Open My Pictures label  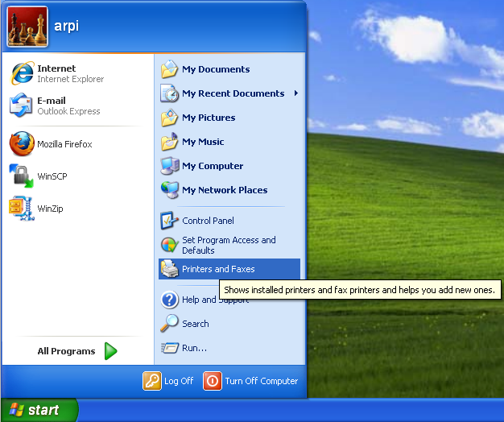coord(209,118)
